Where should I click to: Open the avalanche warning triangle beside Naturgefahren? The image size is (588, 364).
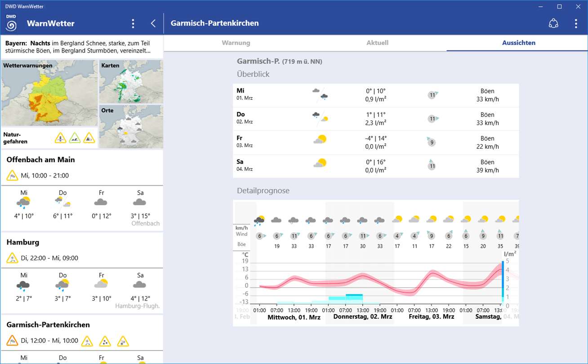(x=89, y=138)
